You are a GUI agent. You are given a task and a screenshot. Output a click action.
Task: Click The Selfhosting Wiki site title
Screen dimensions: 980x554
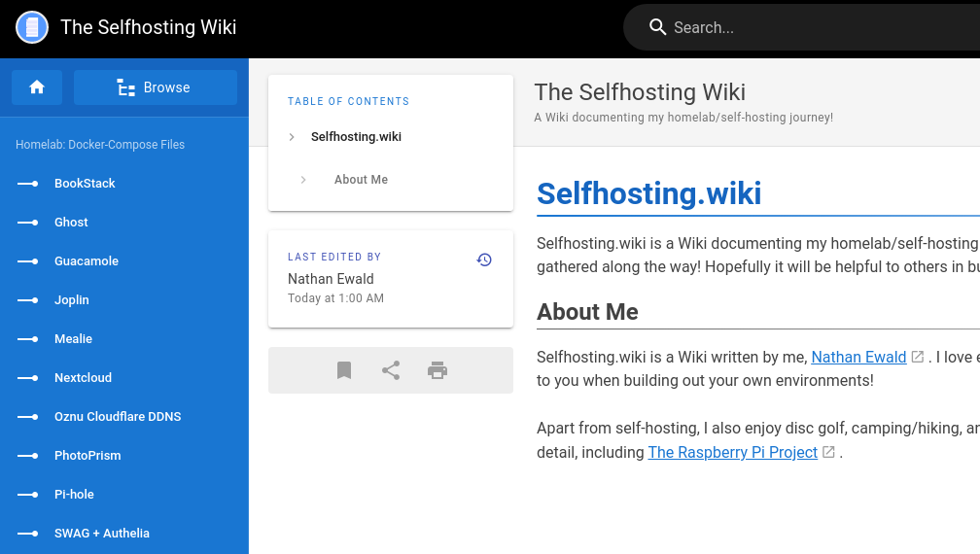pyautogui.click(x=148, y=27)
